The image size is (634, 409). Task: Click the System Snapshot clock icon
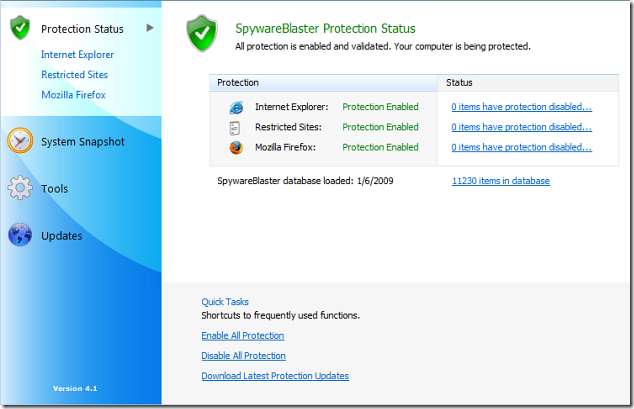click(x=20, y=141)
